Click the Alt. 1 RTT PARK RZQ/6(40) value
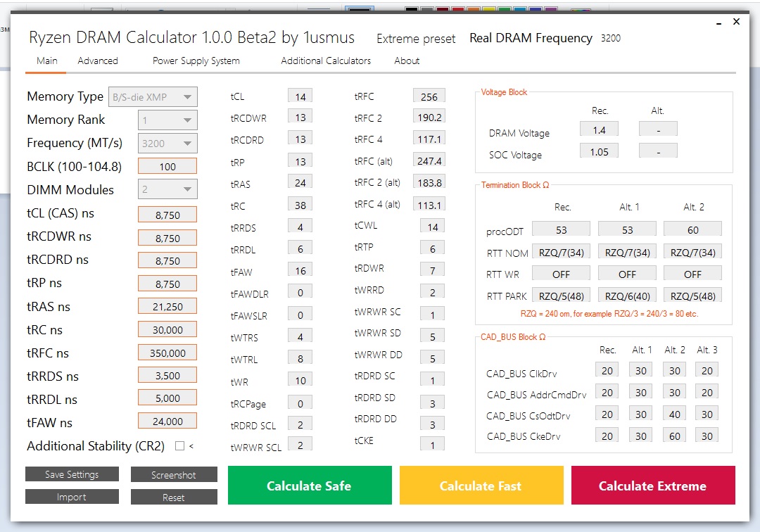 [x=627, y=296]
